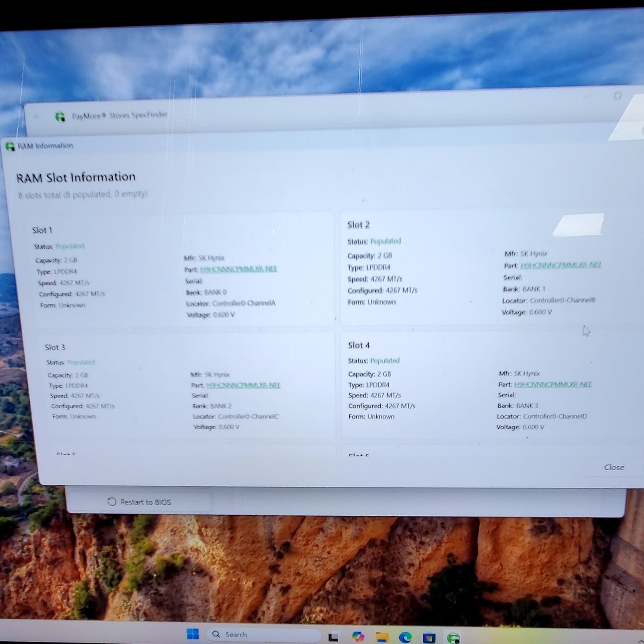
Task: Open the Slot 1 part number link
Action: click(238, 269)
